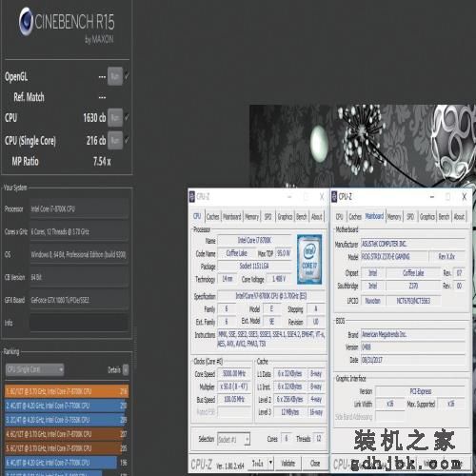Click manufacturer ASUSTeK COMPUTER INC.
This screenshot has width=476, height=476.
413,244
